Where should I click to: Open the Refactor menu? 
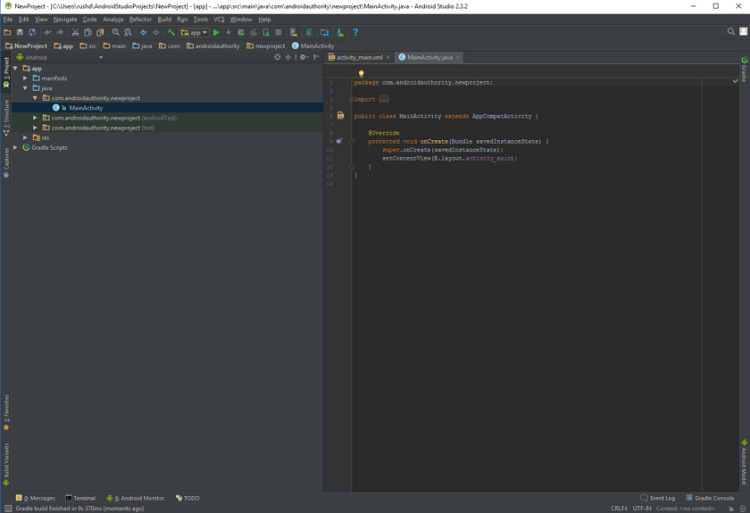pos(140,19)
